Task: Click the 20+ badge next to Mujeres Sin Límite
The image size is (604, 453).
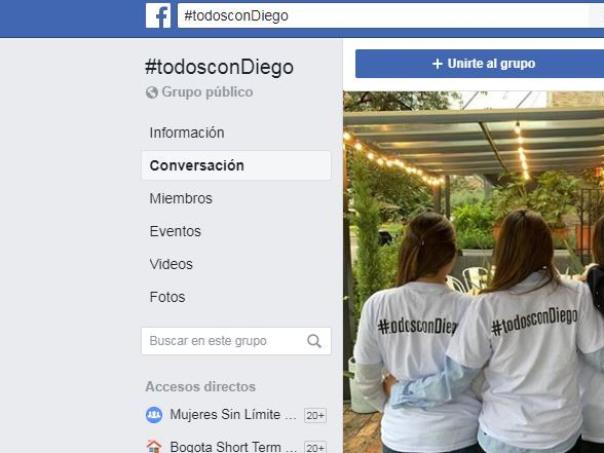Action: (x=315, y=415)
